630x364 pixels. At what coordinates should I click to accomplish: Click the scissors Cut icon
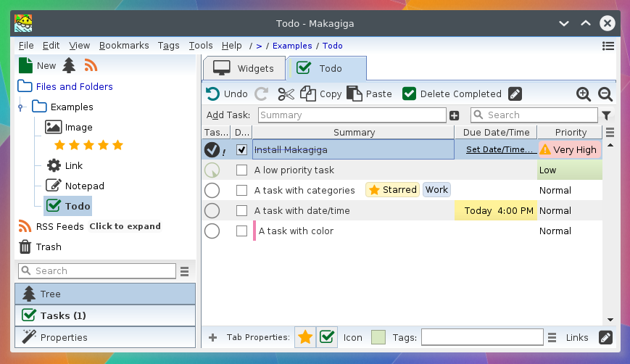click(x=286, y=94)
